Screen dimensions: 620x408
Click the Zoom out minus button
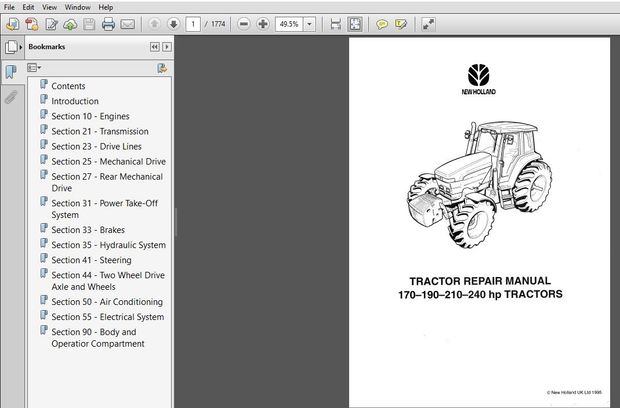point(243,23)
